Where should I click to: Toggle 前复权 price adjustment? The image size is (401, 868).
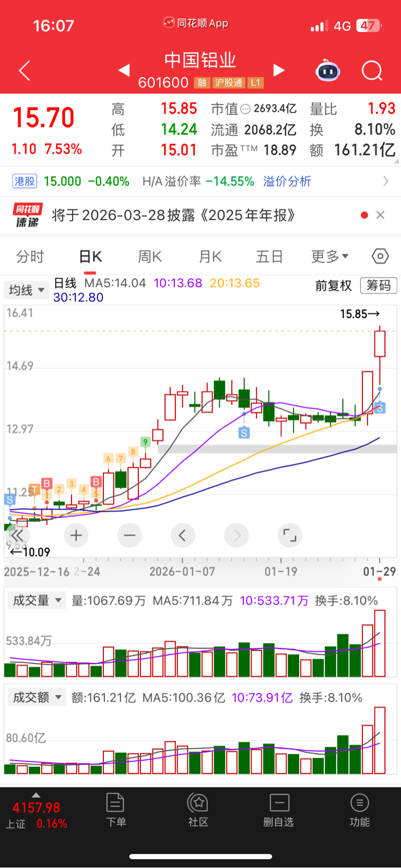point(334,286)
